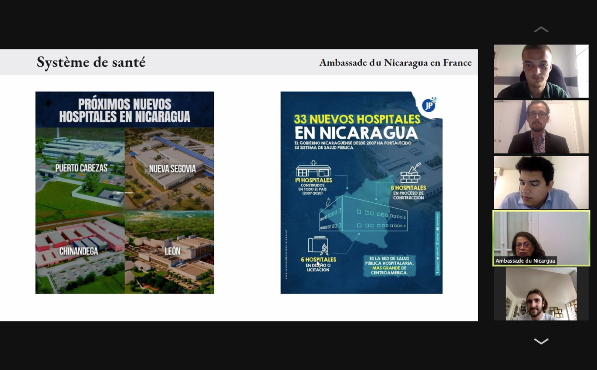Select the long-haired man at bottom video
The height and width of the screenshot is (370, 597).
coord(541,294)
